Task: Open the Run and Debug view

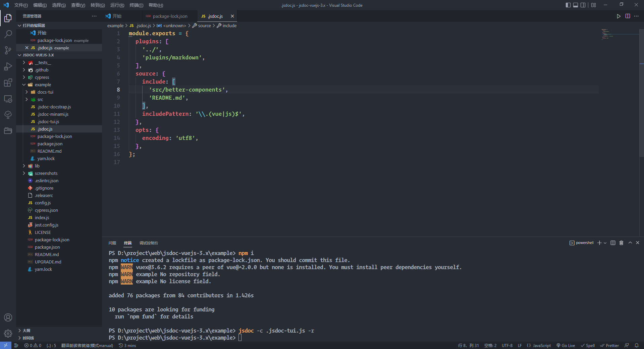Action: pos(8,66)
